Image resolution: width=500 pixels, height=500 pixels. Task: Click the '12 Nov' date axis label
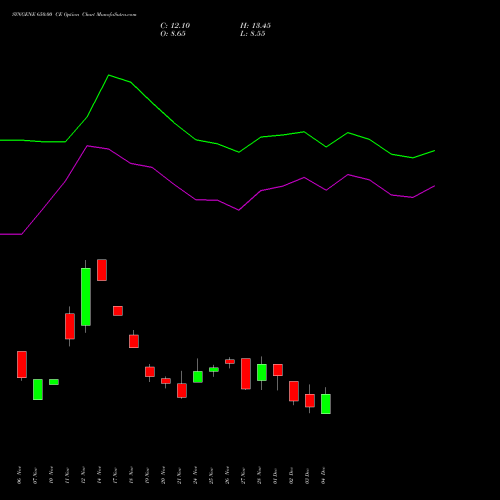[x=83, y=475]
